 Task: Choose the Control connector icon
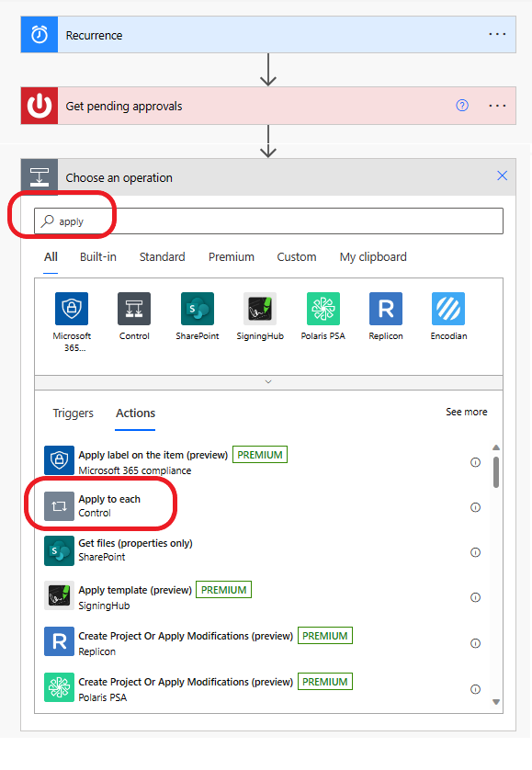pyautogui.click(x=134, y=309)
